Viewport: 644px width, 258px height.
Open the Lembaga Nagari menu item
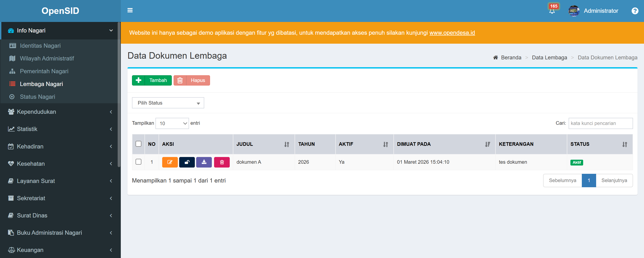click(41, 84)
